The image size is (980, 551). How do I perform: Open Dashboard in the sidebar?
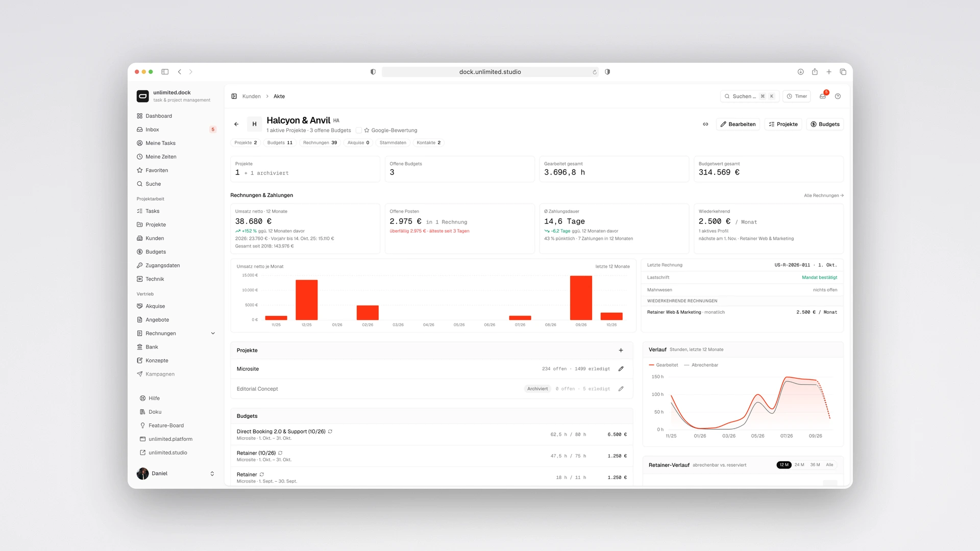[176, 116]
